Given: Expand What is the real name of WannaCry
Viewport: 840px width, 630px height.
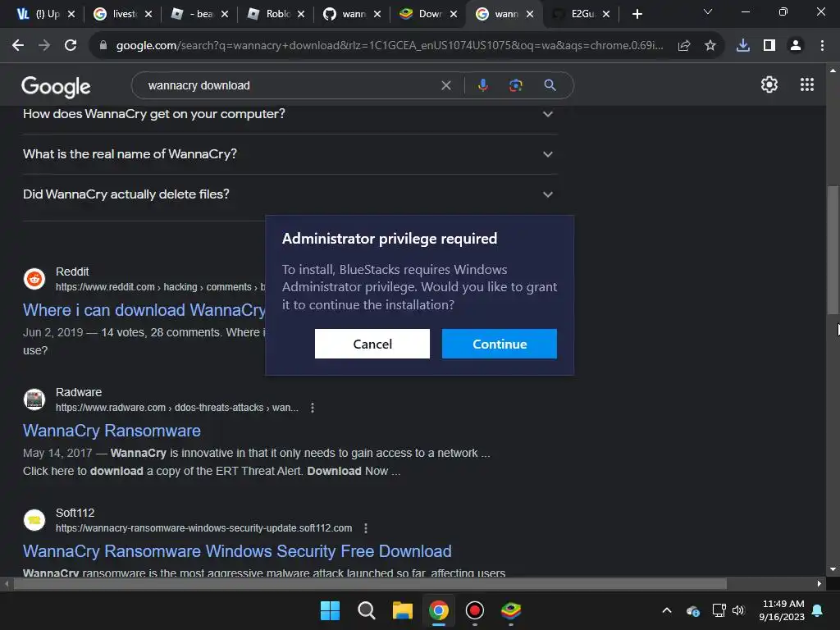Looking at the screenshot, I should click(290, 154).
